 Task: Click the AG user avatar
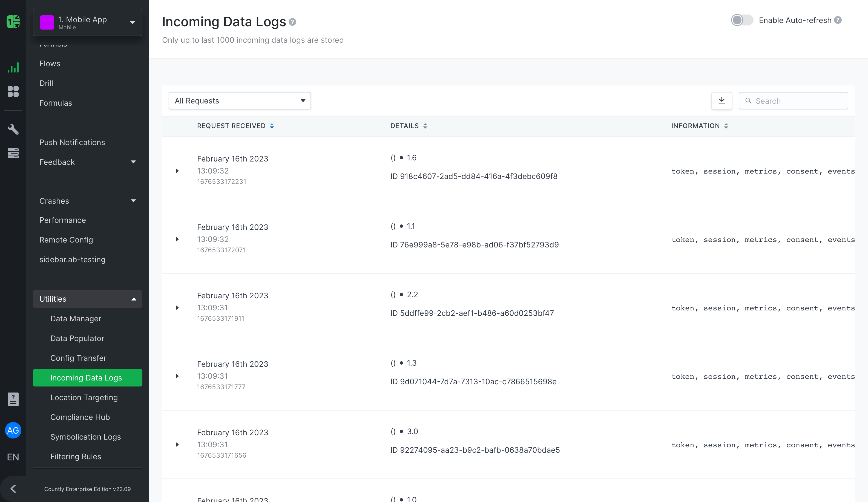(13, 430)
